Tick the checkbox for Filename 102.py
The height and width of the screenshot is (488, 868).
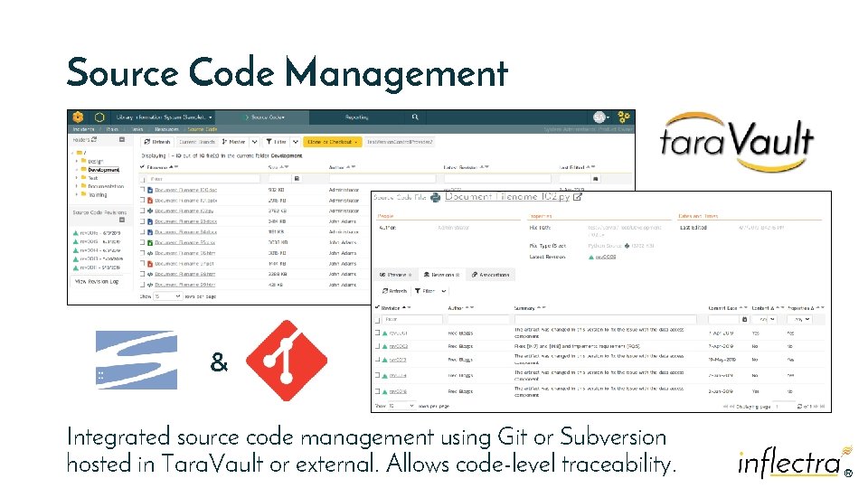click(142, 211)
